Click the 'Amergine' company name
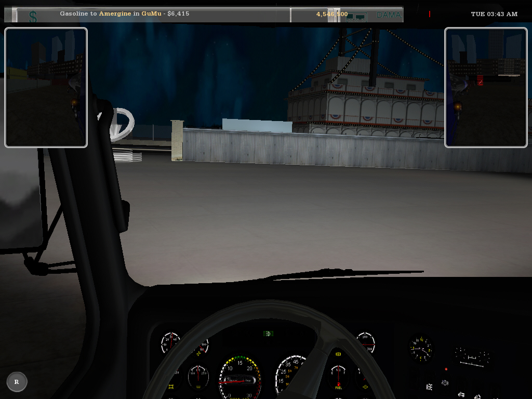Viewport: 532px width, 399px height. [x=115, y=14]
